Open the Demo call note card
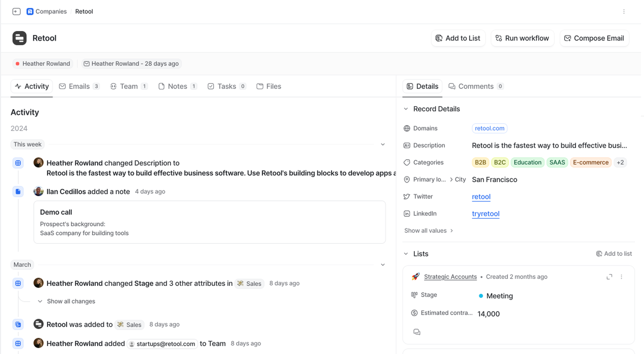The image size is (644, 354). [x=209, y=222]
